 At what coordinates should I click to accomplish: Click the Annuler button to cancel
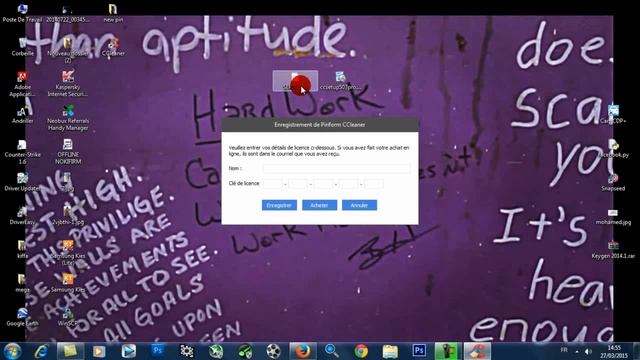(x=359, y=205)
